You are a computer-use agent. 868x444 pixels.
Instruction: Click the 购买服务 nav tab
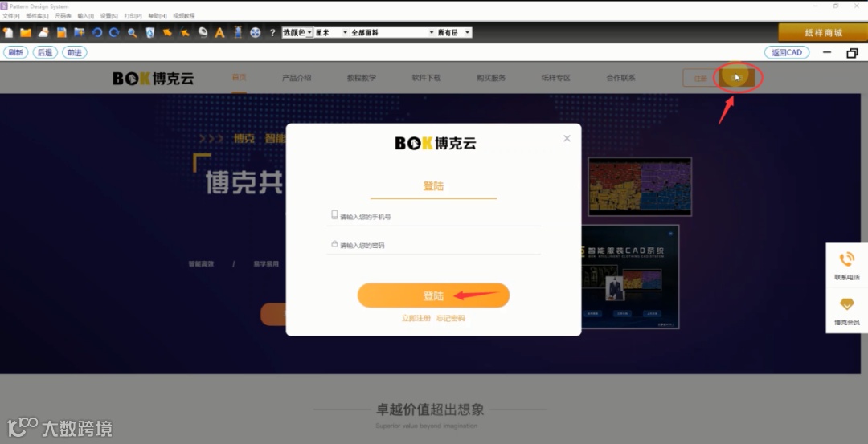491,78
